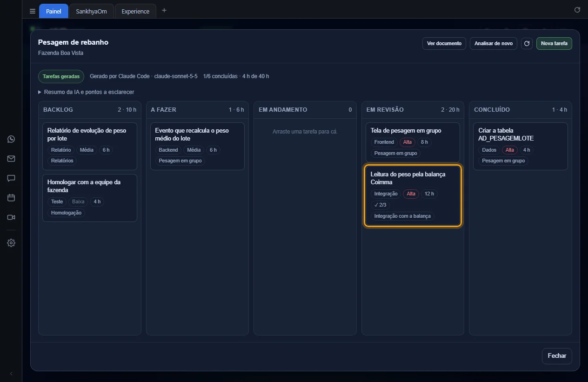Click the Homologação tag
Viewport: 588px width, 382px height.
coord(66,213)
